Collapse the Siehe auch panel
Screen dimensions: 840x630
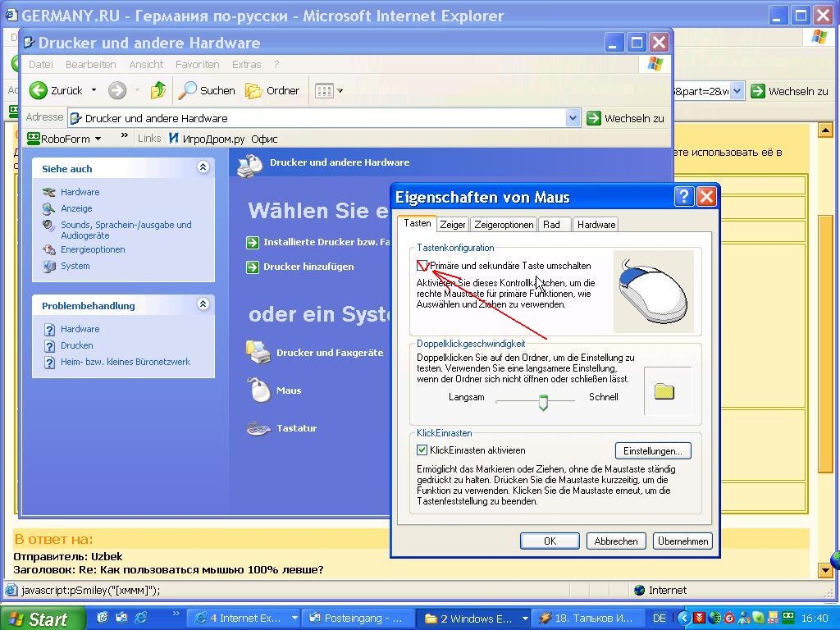click(203, 167)
